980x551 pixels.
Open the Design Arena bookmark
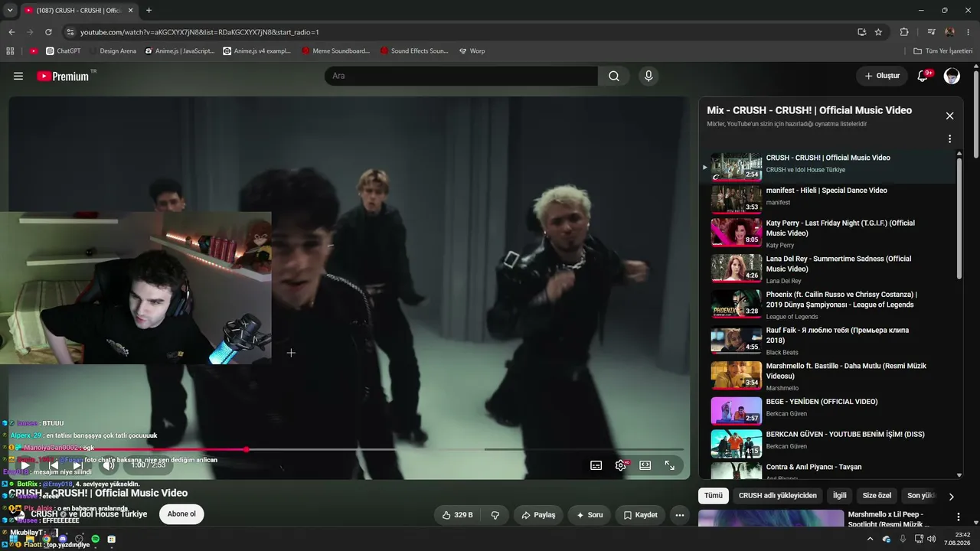[112, 51]
